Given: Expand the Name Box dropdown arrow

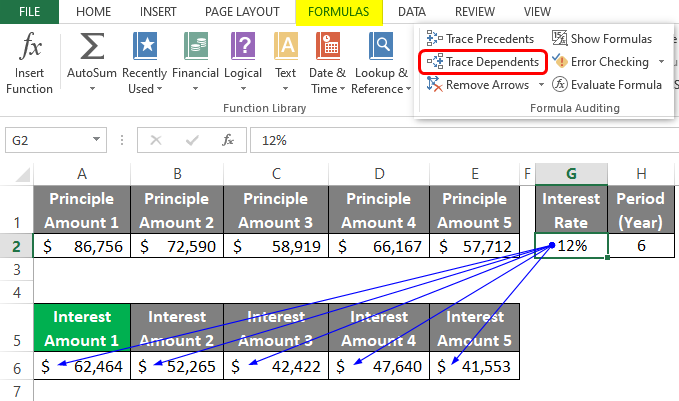Looking at the screenshot, I should click(x=96, y=139).
